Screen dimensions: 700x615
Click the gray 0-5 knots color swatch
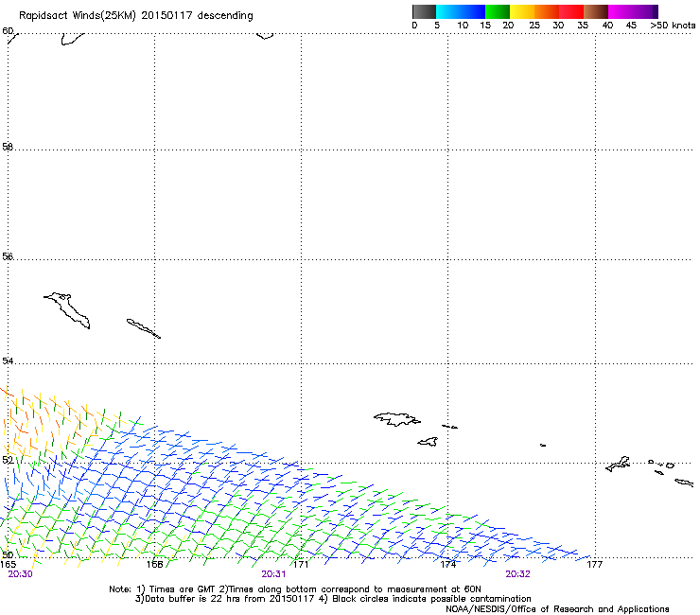pyautogui.click(x=424, y=11)
